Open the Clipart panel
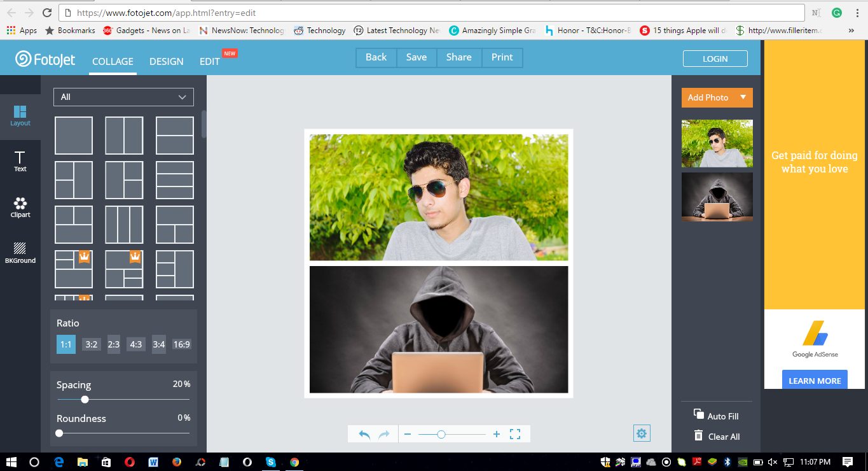The width and height of the screenshot is (868, 471). click(x=20, y=207)
